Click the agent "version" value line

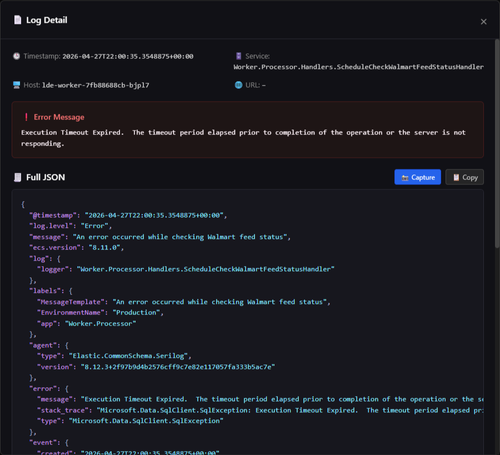pyautogui.click(x=156, y=367)
